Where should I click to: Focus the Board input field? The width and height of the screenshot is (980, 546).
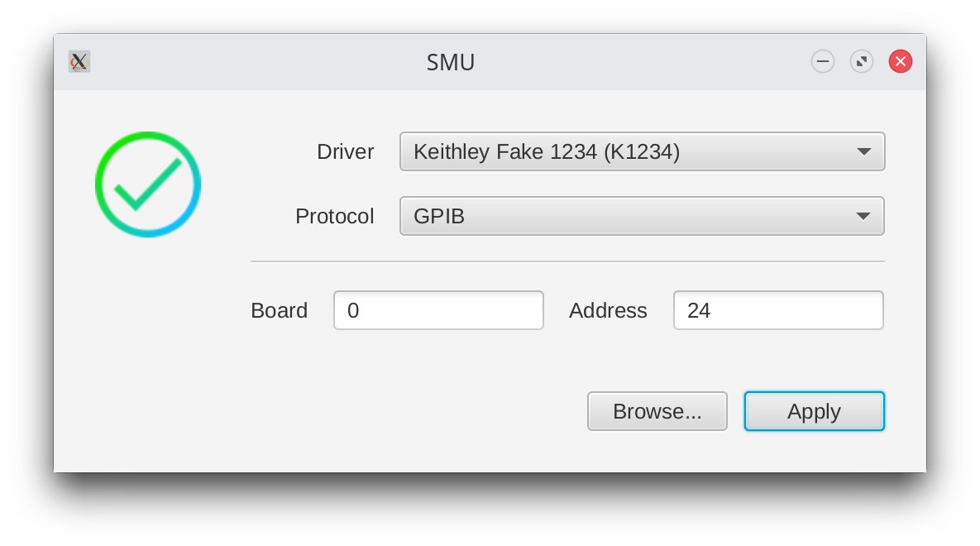[x=438, y=310]
